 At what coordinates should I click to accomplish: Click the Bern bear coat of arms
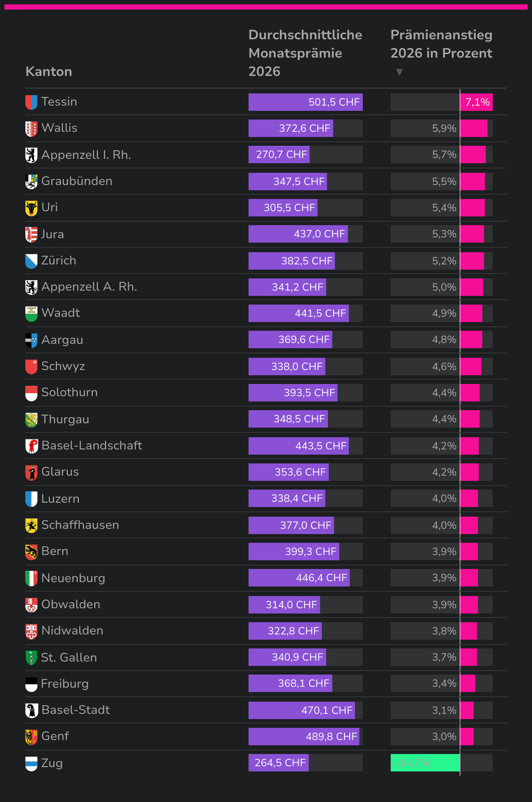31,552
